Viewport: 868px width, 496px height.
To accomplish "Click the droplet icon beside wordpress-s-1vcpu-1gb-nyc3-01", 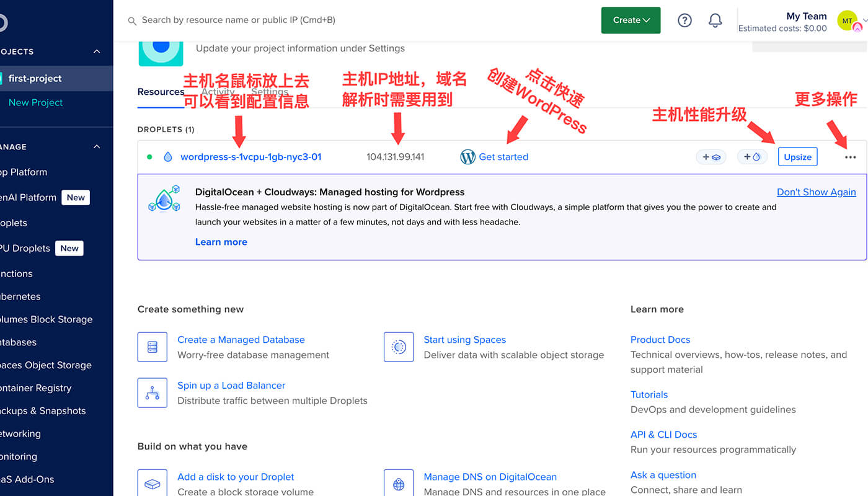I will point(167,157).
